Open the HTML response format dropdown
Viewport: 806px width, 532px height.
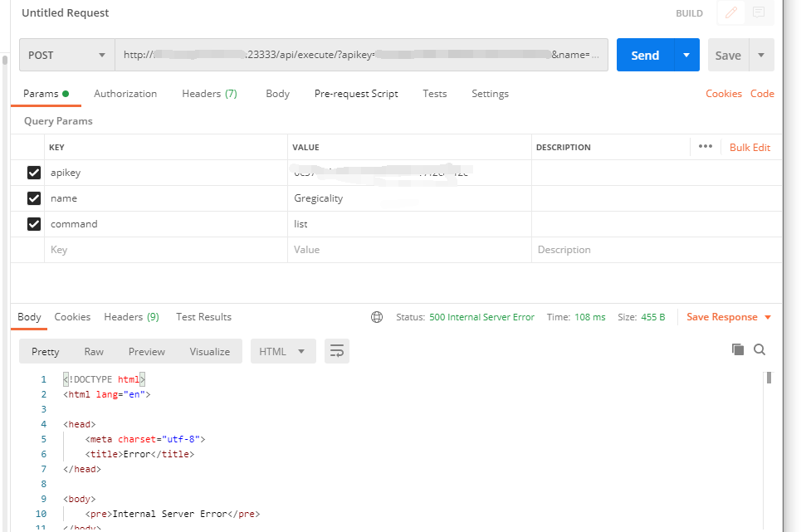tap(283, 351)
